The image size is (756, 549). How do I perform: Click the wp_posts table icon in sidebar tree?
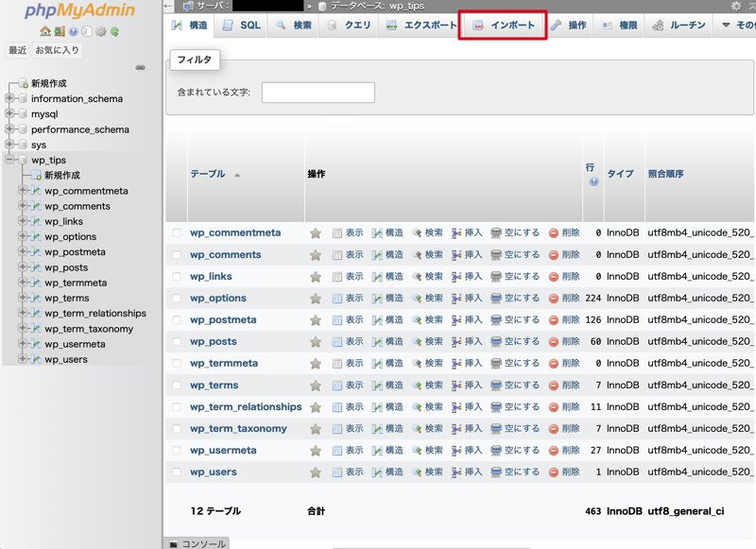[x=36, y=267]
